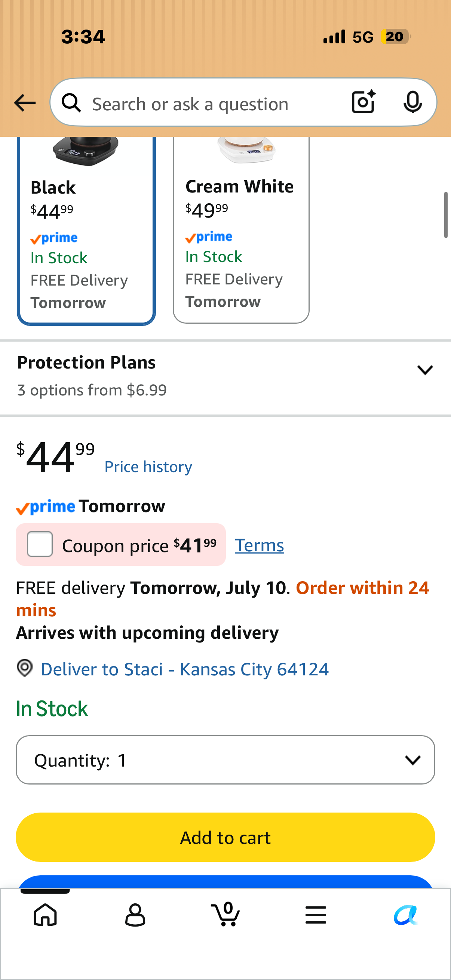Viewport: 451px width, 980px height.
Task: Open camera lens search icon
Action: (x=363, y=102)
